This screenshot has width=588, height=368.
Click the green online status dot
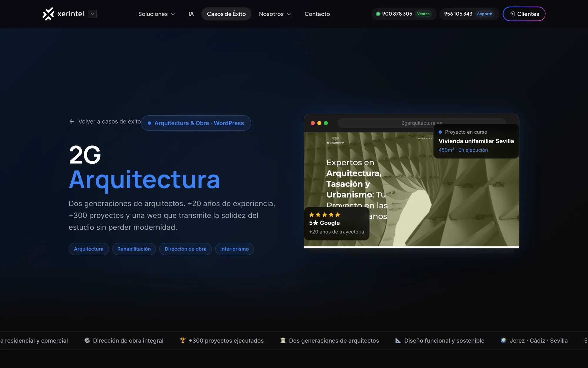[378, 14]
